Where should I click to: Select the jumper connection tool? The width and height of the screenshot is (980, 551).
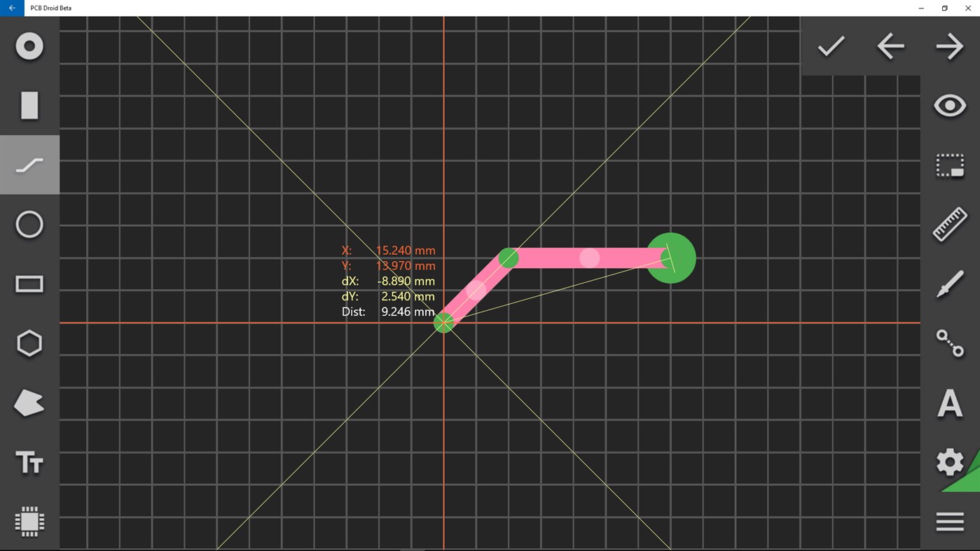(949, 343)
